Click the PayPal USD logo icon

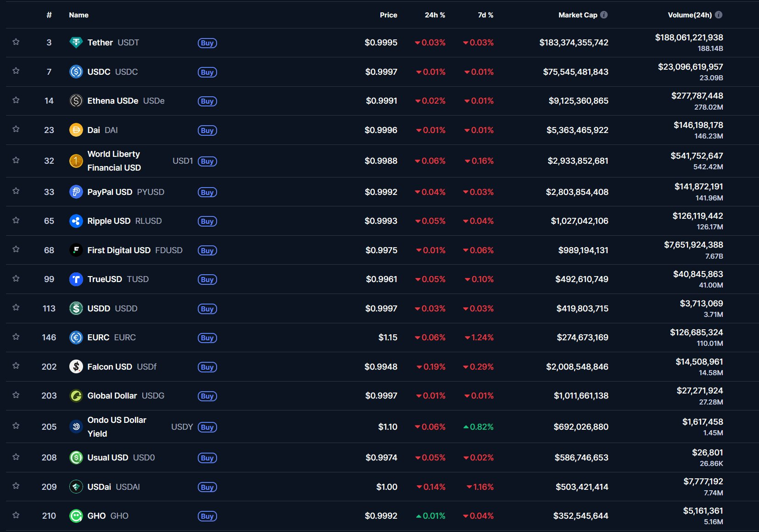tap(76, 192)
